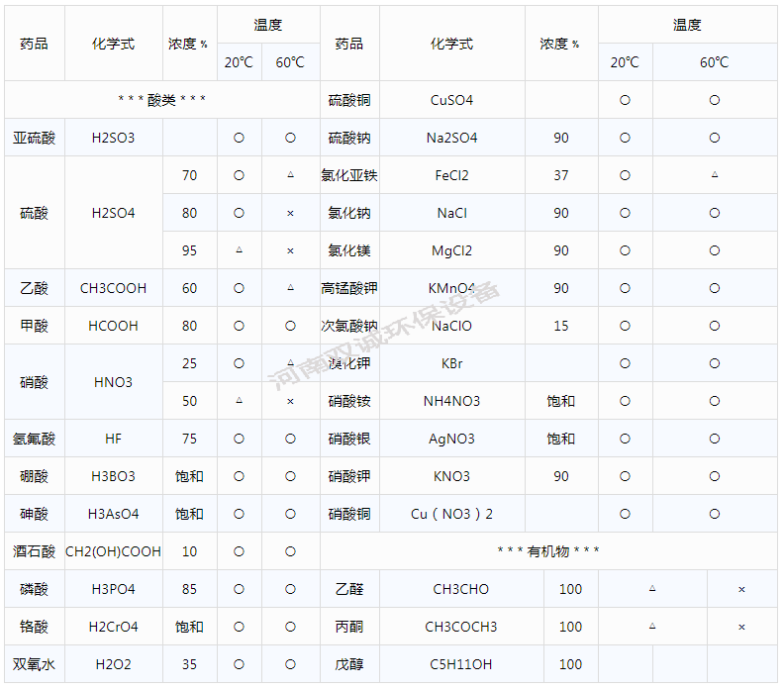Click the 饱和 concentration cell for AgNO3
This screenshot has width=784, height=688.
click(561, 440)
